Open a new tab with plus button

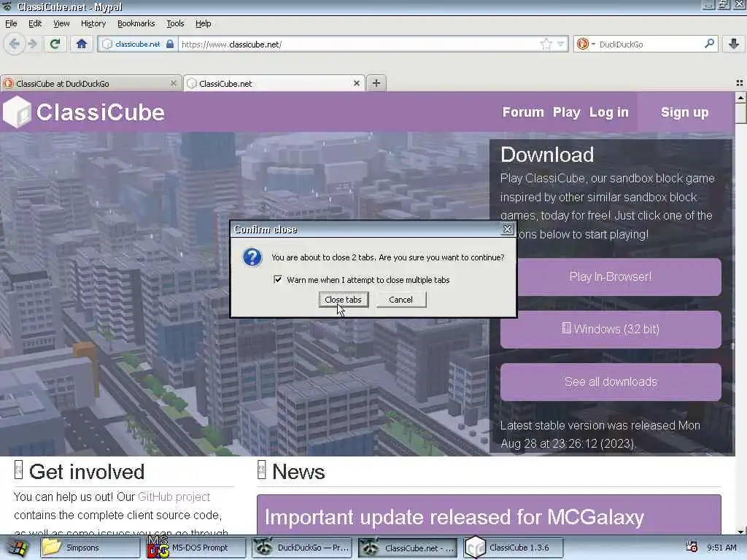tap(376, 83)
